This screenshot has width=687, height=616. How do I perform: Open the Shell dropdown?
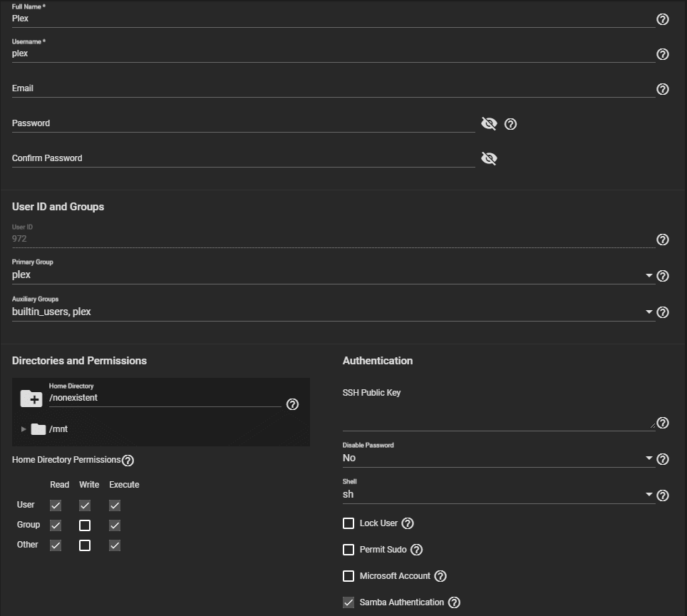pyautogui.click(x=499, y=495)
